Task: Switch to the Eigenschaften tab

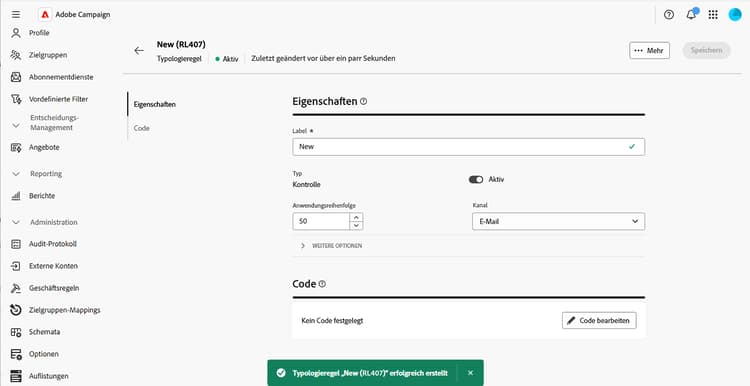Action: 154,104
